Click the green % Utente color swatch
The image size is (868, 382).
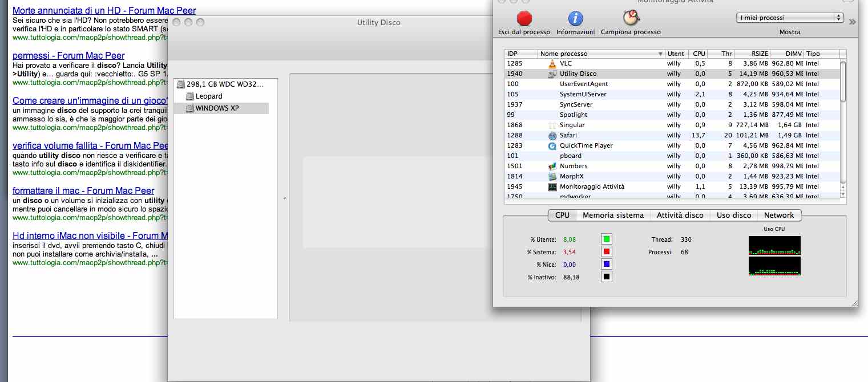[x=606, y=239]
